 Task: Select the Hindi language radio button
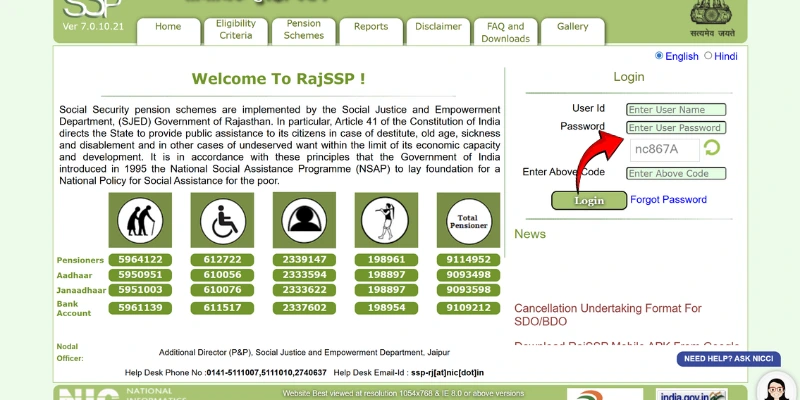point(708,56)
